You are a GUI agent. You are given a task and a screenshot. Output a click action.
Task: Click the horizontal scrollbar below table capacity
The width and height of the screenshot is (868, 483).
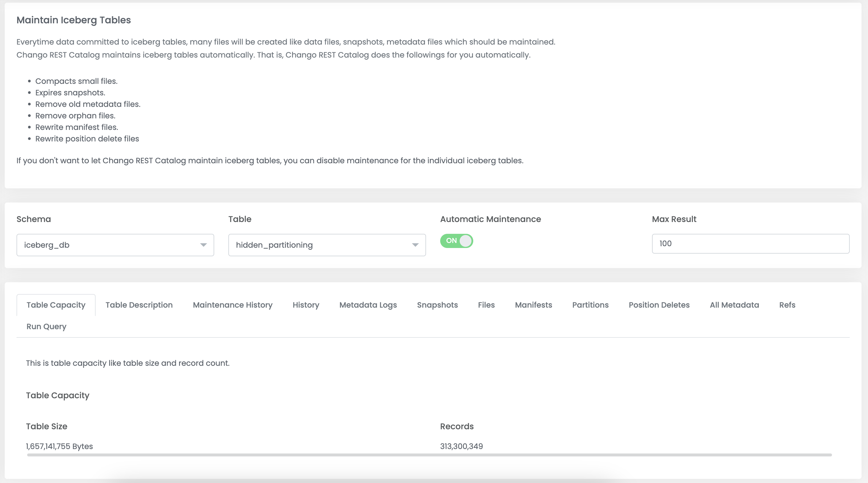429,455
